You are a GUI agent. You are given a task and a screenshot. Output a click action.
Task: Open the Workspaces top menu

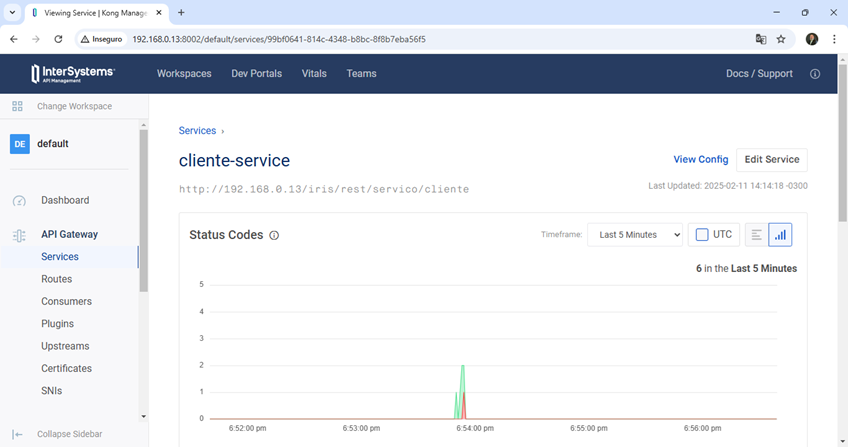click(x=184, y=74)
